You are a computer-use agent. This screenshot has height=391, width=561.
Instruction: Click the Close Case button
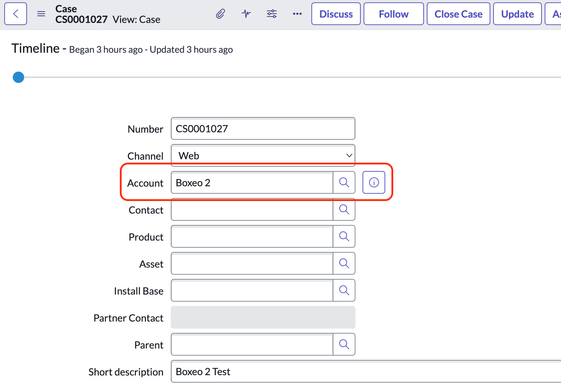458,14
